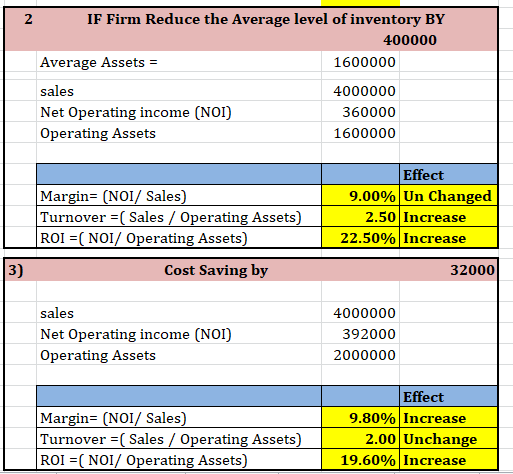Select the 'Unchange' effect cell
The width and height of the screenshot is (513, 474).
click(x=448, y=439)
